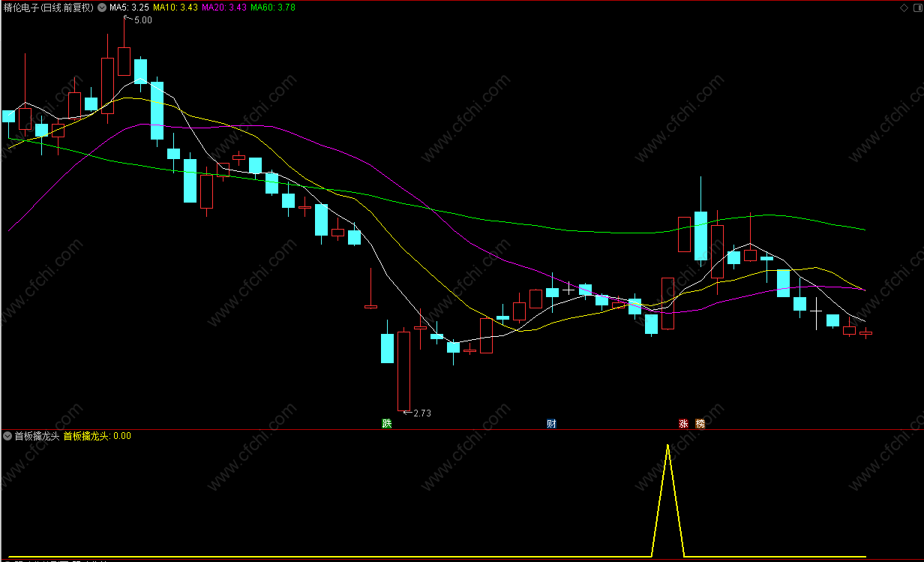This screenshot has height=562, width=924.
Task: Click the diamond marker icon at top right
Action: point(904,8)
